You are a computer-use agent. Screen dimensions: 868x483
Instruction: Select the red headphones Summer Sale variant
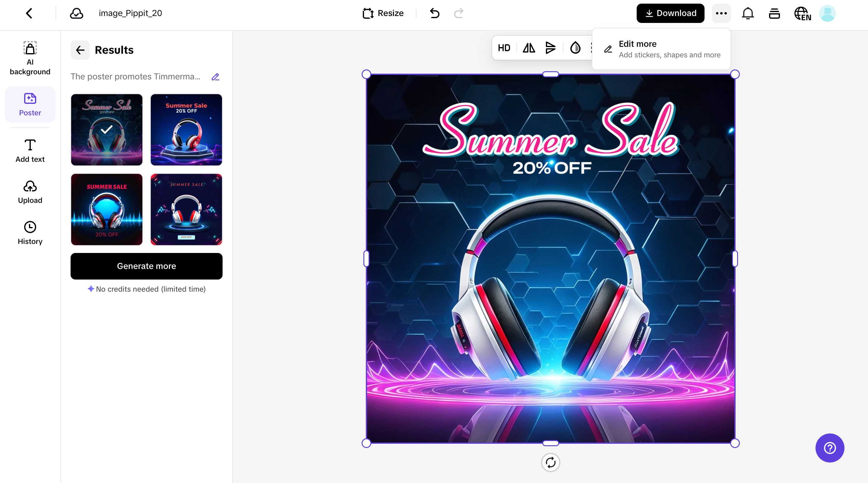coord(186,130)
